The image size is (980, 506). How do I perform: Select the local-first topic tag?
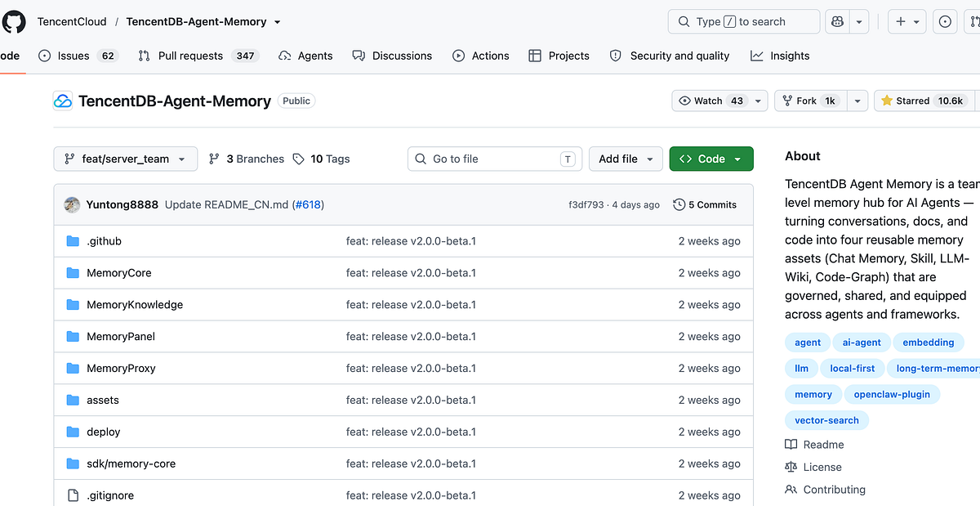852,369
